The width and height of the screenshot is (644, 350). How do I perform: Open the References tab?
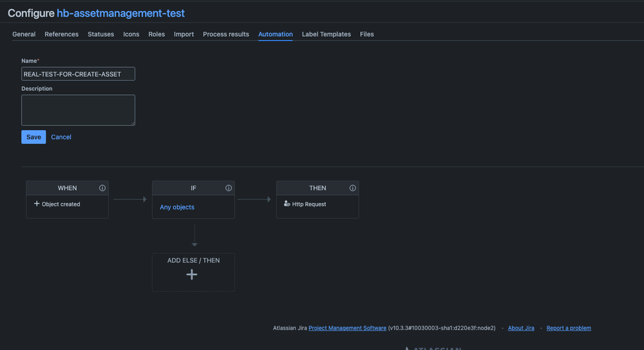click(x=62, y=34)
